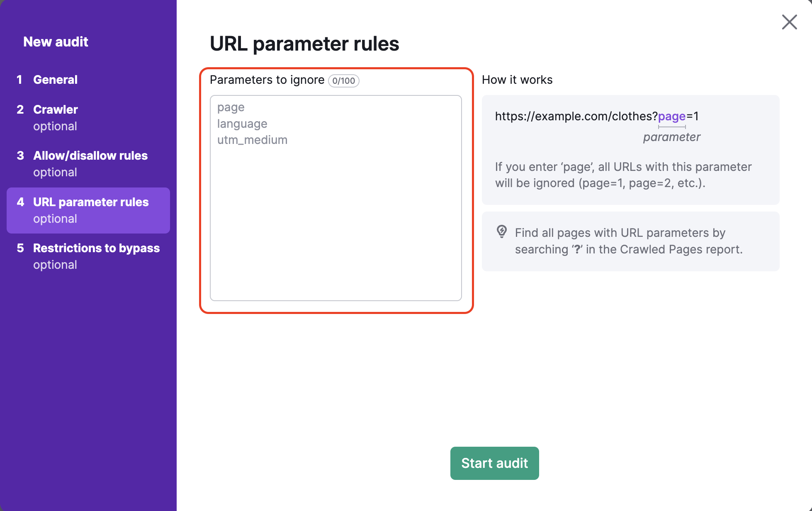Switch to the Crawler step

tap(55, 109)
